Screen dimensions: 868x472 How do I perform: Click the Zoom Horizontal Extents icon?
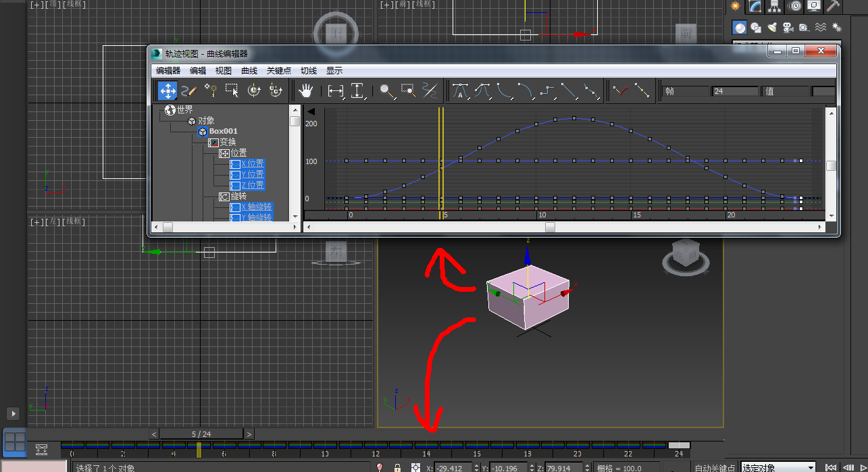coord(337,90)
